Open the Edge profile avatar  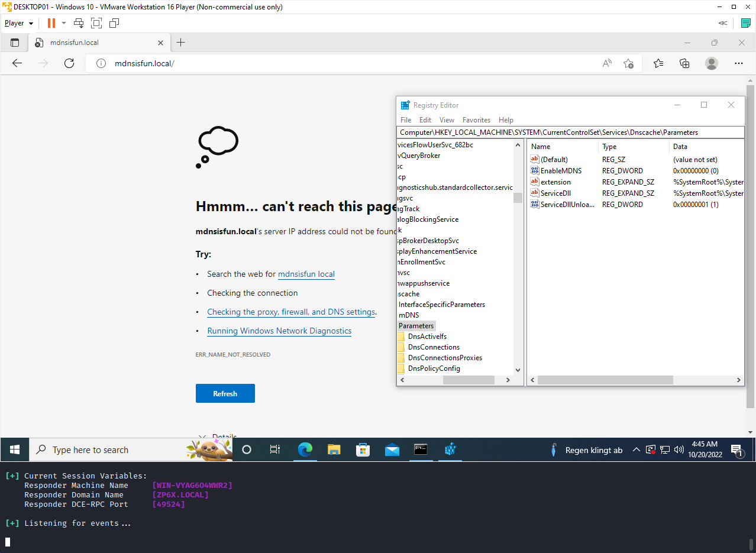tap(712, 63)
